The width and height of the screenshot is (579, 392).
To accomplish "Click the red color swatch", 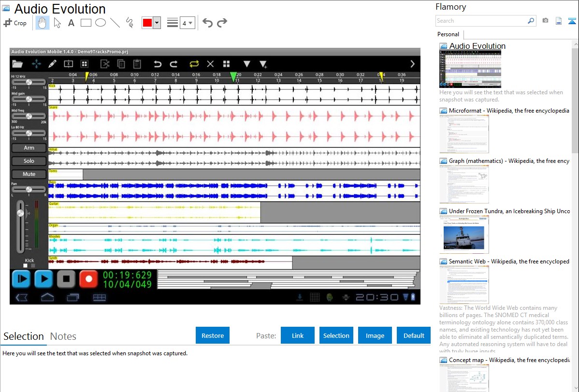I will [x=147, y=23].
